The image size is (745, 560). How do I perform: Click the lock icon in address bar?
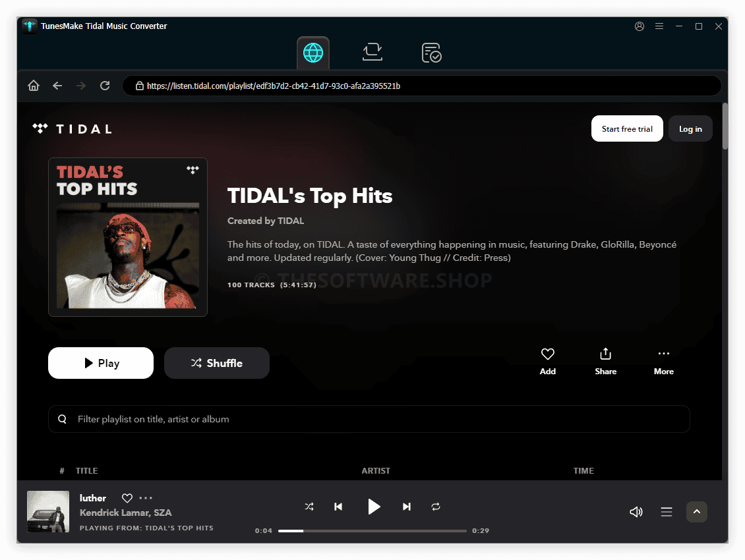[x=140, y=86]
